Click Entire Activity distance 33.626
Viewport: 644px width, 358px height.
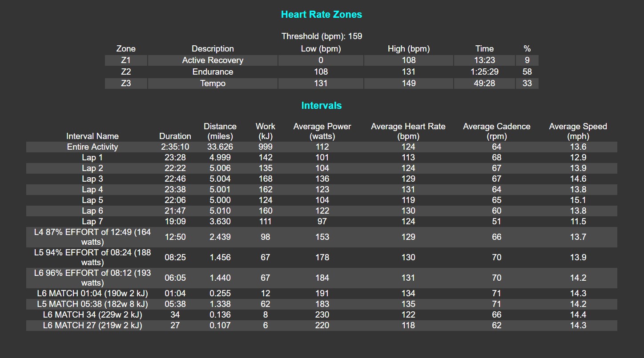[220, 147]
